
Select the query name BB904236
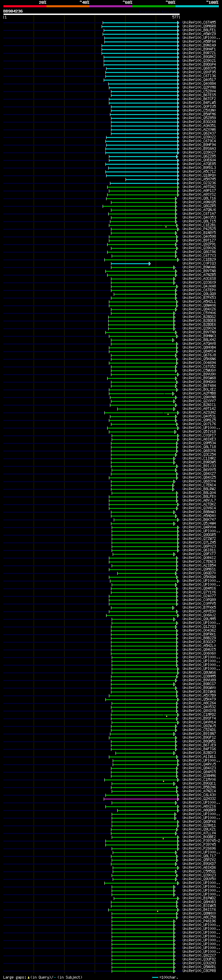[13, 11]
